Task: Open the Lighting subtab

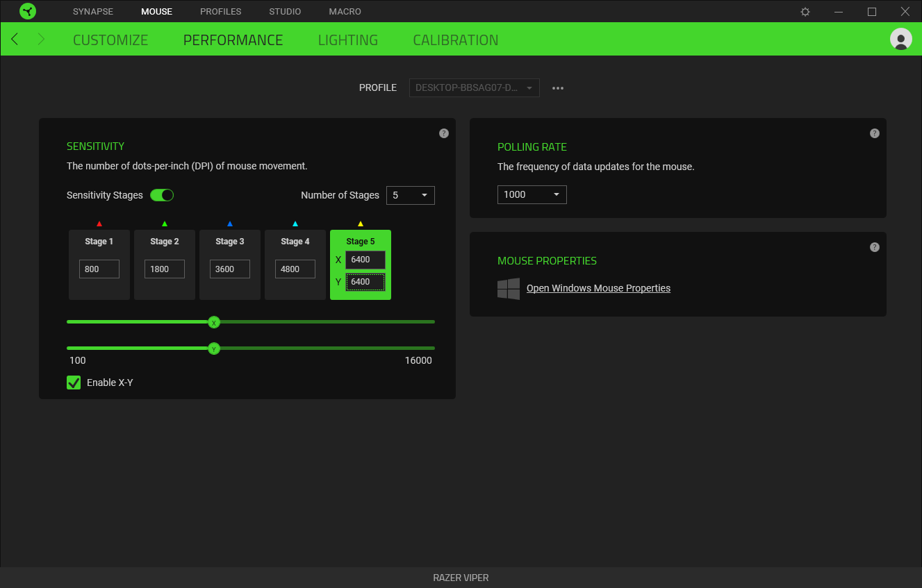Action: pos(348,40)
